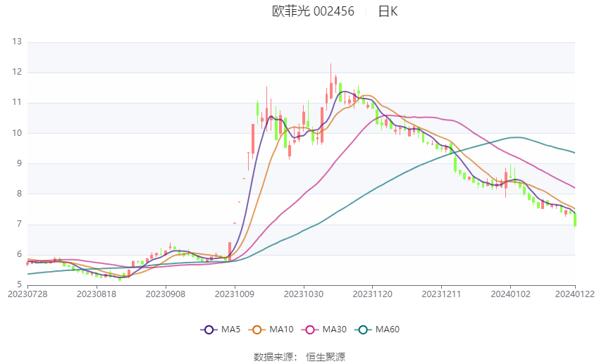Click the chart title 欧菲光 002456
Screen dimensions: 599x364
pos(313,11)
